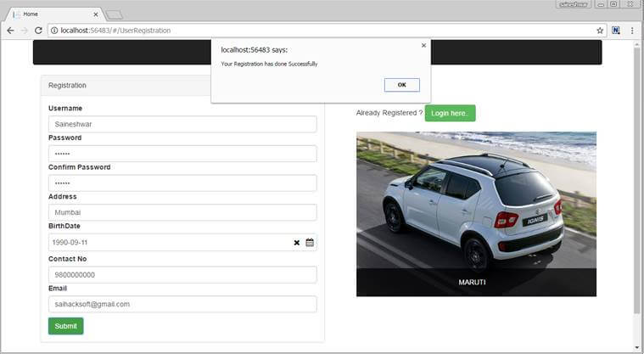Focus the Address field containing Mumbai
The height and width of the screenshot is (354, 644).
click(x=182, y=212)
